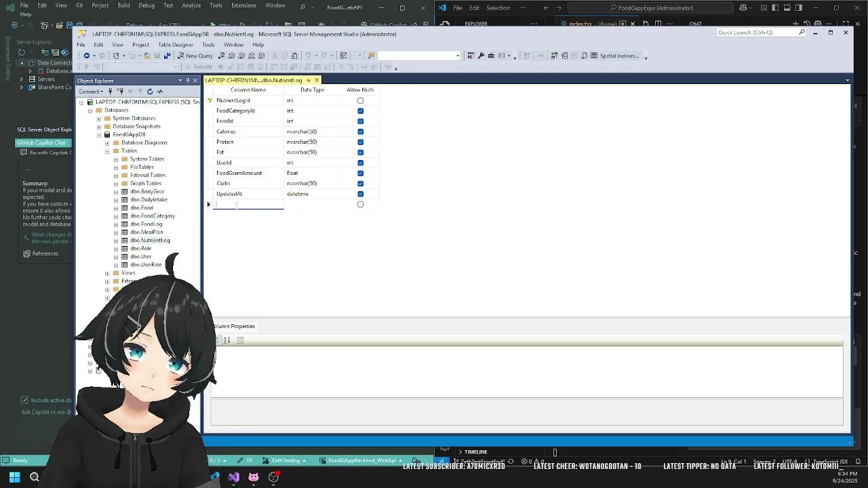This screenshot has width=868, height=488.
Task: Select the dbo.NutrientLog designer tab
Action: (x=254, y=80)
